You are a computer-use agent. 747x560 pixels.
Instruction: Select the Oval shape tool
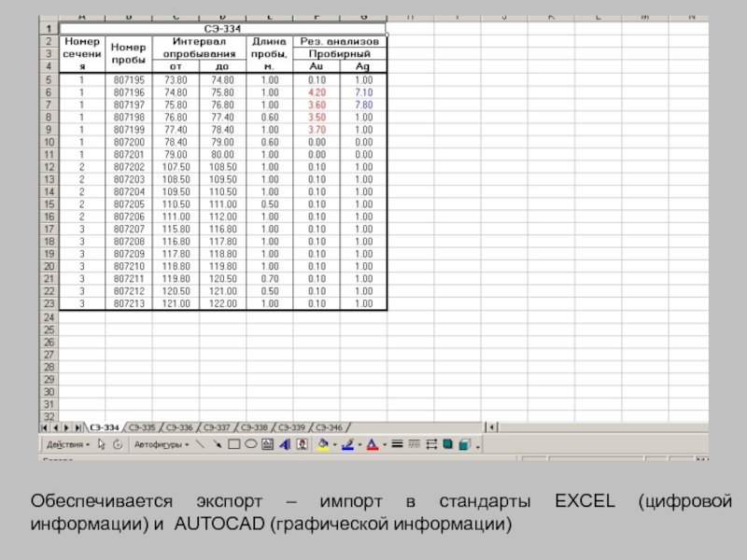click(x=250, y=445)
